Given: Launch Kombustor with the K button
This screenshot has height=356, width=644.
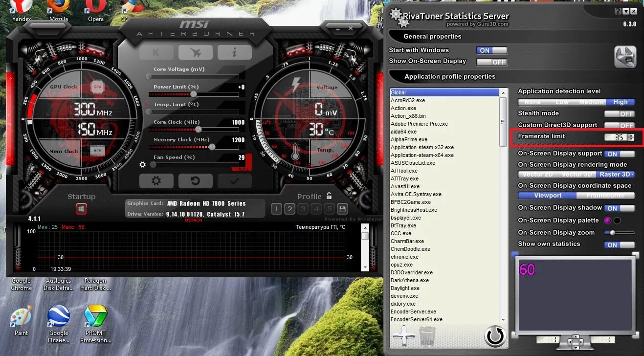Looking at the screenshot, I should (x=156, y=52).
